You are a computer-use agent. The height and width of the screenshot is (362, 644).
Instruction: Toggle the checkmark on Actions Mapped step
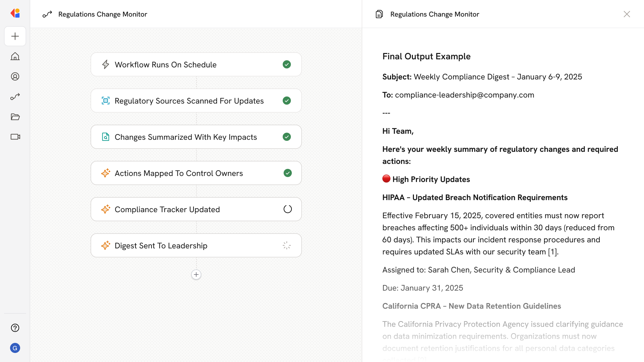click(x=287, y=173)
